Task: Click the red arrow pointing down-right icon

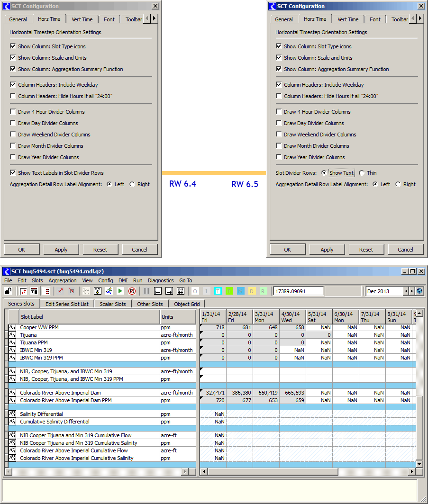Action: 72,291
